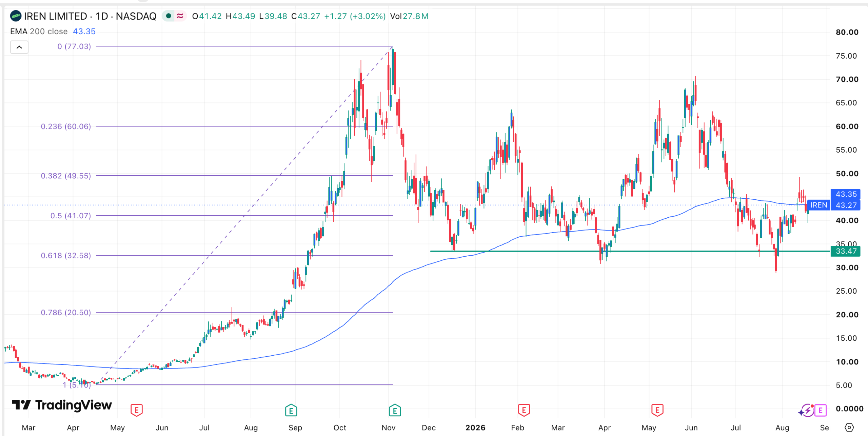The image size is (868, 436).
Task: Click the +1.27 (+3.02%) change value
Action: 355,16
